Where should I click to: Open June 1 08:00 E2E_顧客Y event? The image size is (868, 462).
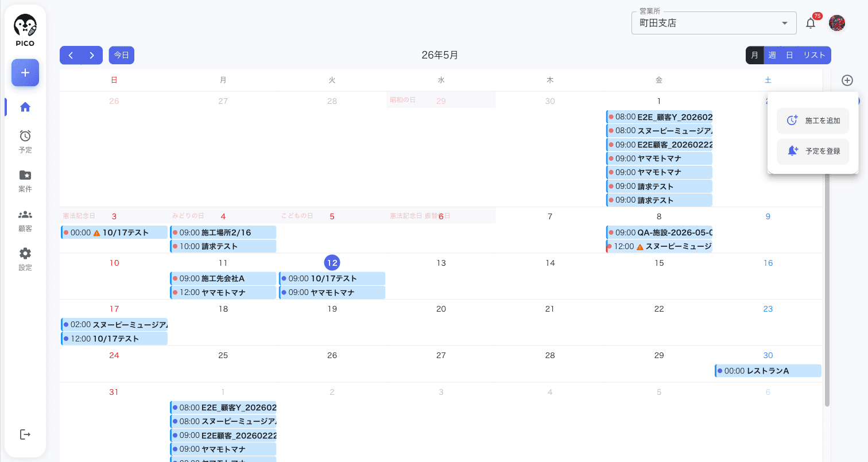[223, 407]
